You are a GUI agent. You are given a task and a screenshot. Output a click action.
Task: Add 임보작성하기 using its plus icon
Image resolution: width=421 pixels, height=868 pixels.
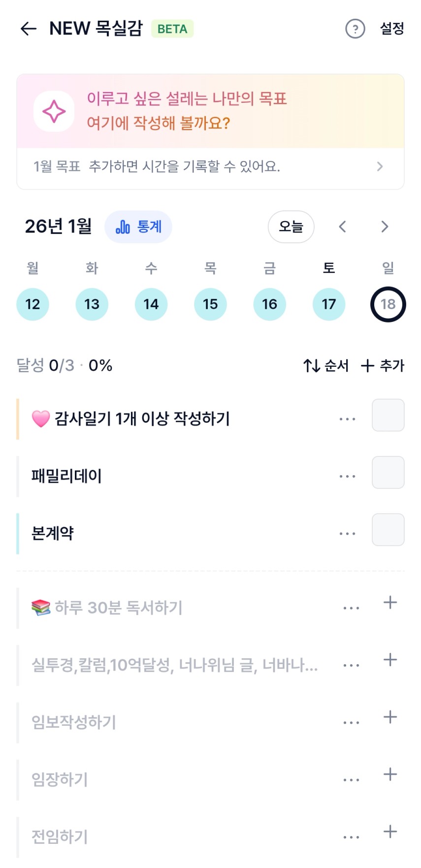pos(390,717)
